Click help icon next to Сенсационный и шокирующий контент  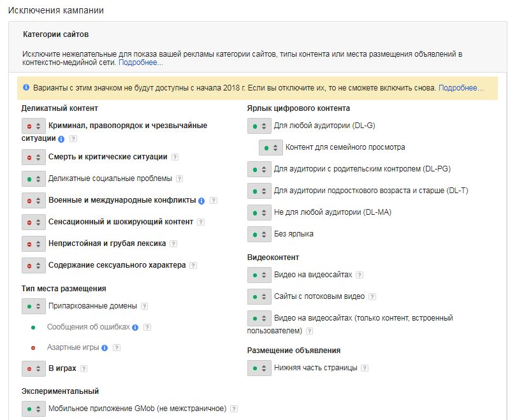click(x=201, y=222)
